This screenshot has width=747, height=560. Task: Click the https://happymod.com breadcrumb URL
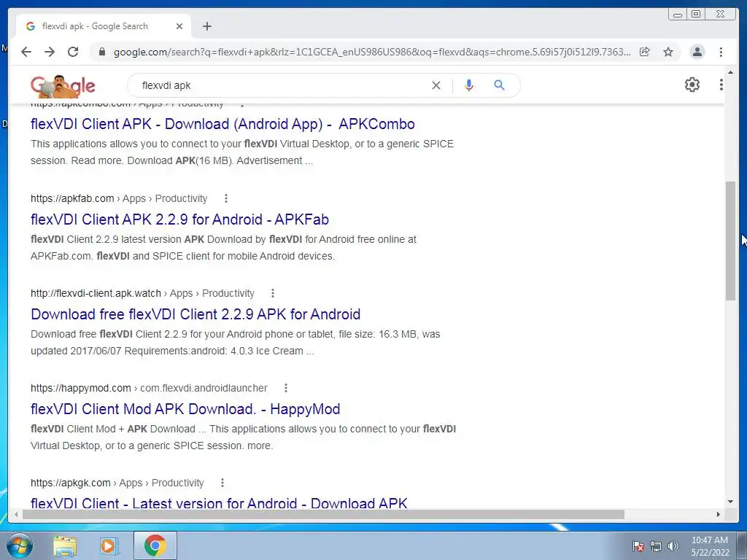click(80, 388)
